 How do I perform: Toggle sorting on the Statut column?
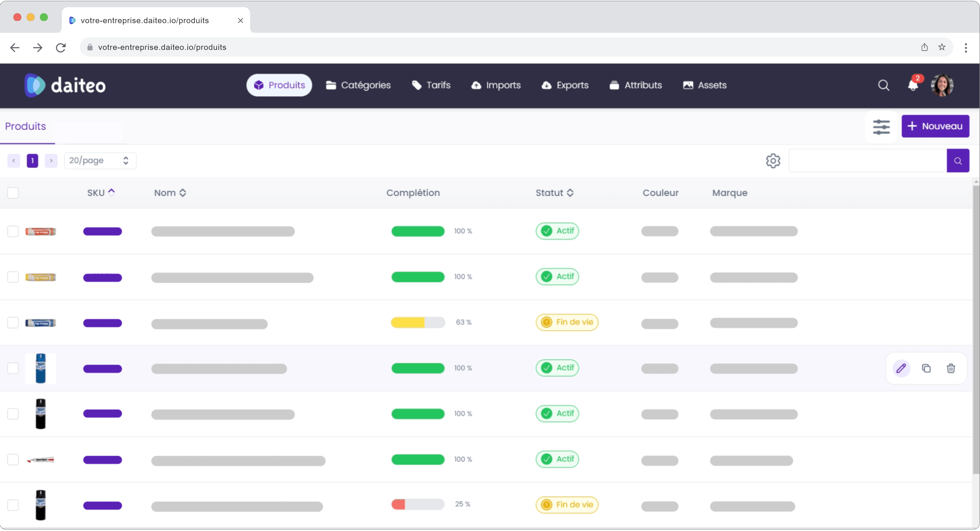[571, 193]
